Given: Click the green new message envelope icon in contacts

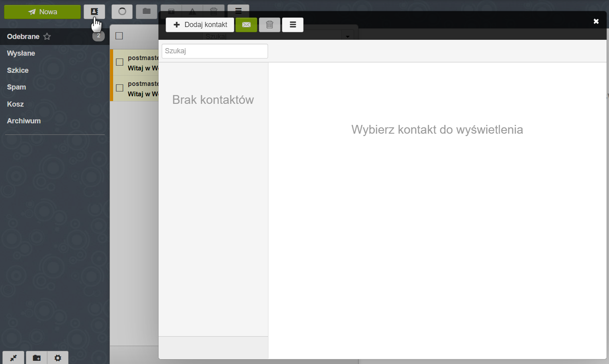Looking at the screenshot, I should [x=246, y=25].
